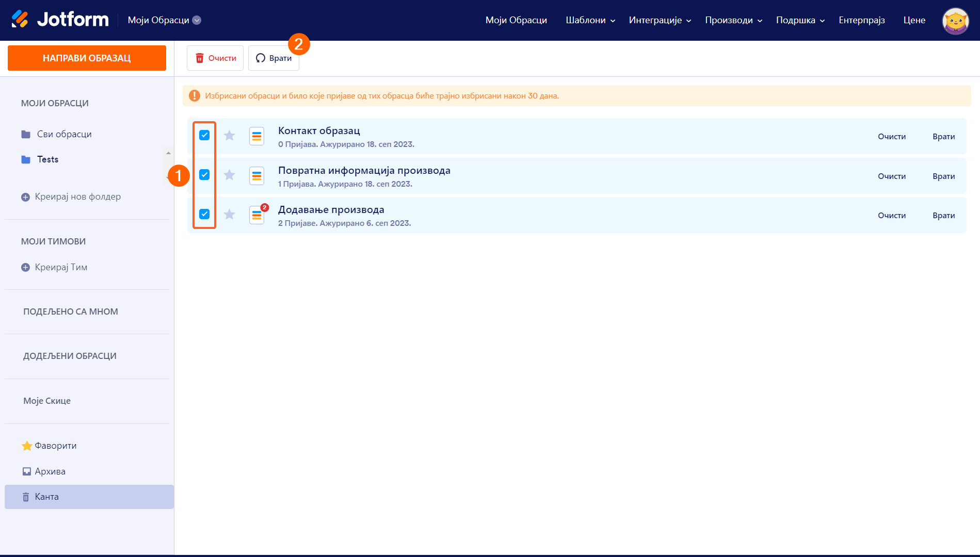Star the Повратна информација производа form
Screen dimensions: 980x557
coord(230,175)
